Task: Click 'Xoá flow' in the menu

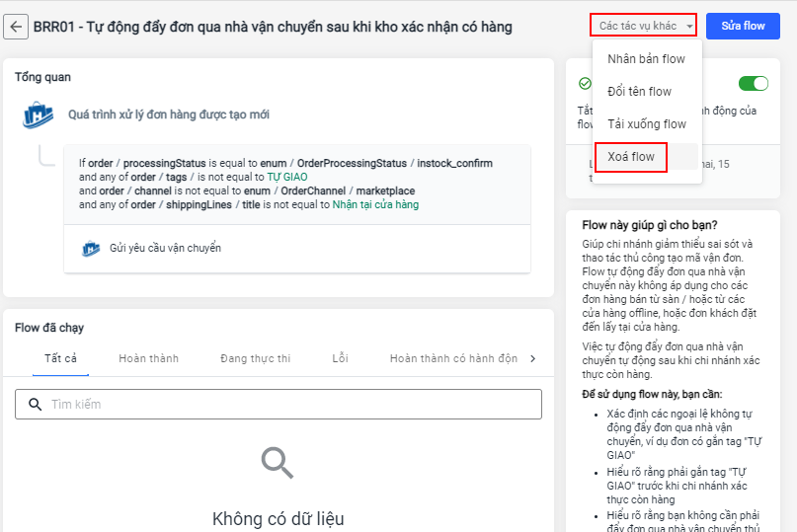Action: click(x=631, y=157)
